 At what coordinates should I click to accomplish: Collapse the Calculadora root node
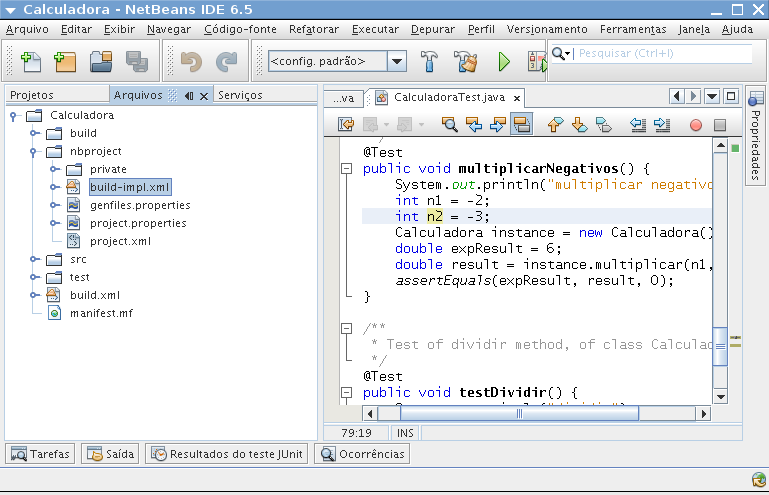point(14,116)
